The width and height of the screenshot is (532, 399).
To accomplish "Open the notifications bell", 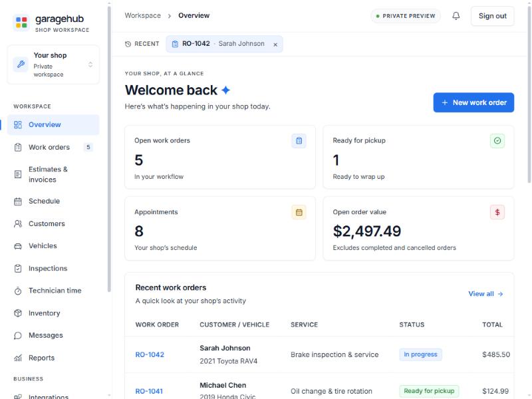I will click(x=456, y=16).
